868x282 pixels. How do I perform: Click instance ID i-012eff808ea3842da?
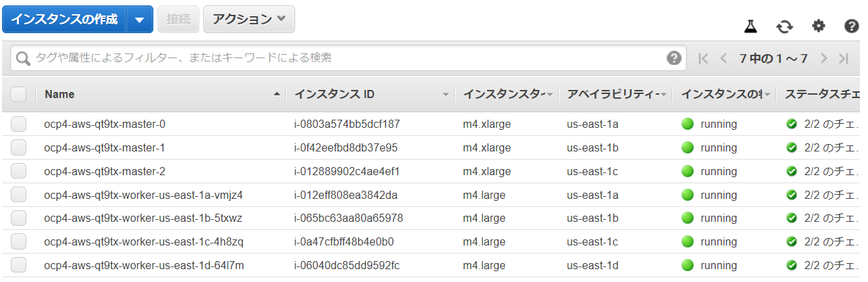[x=346, y=195]
